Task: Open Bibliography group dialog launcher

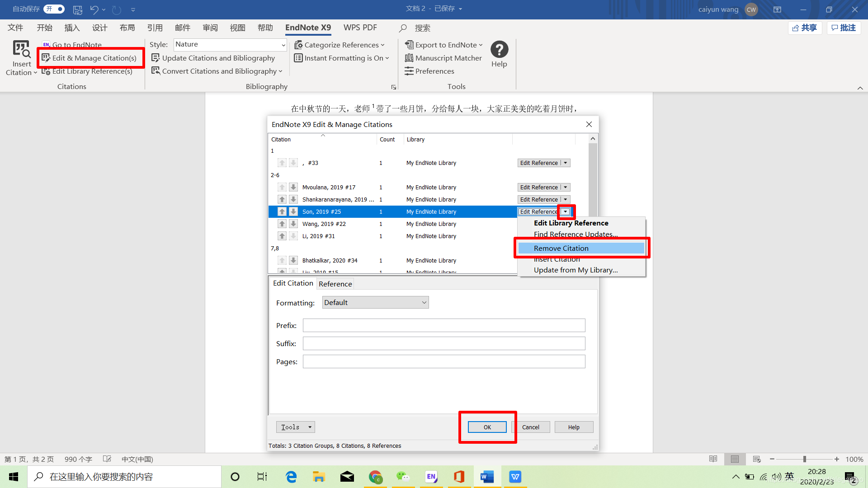Action: [x=393, y=87]
